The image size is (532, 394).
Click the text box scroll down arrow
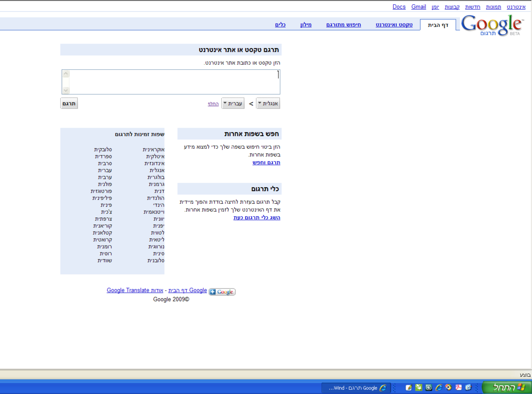tap(66, 90)
